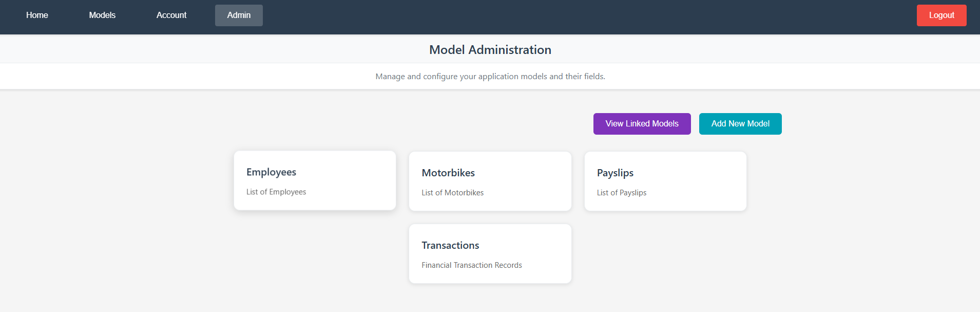The image size is (980, 312).
Task: Open the Home navigation menu item
Action: (x=36, y=15)
